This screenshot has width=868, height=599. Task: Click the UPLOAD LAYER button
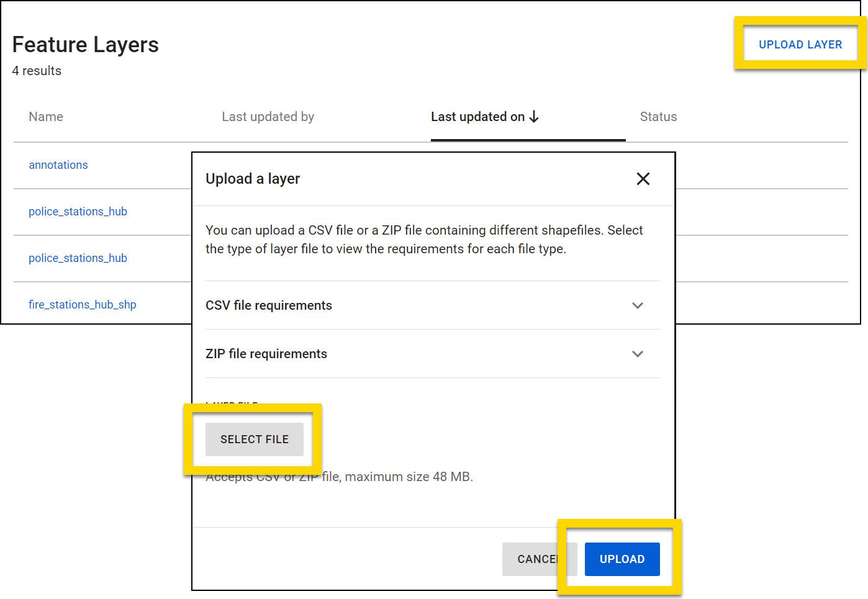coord(800,43)
